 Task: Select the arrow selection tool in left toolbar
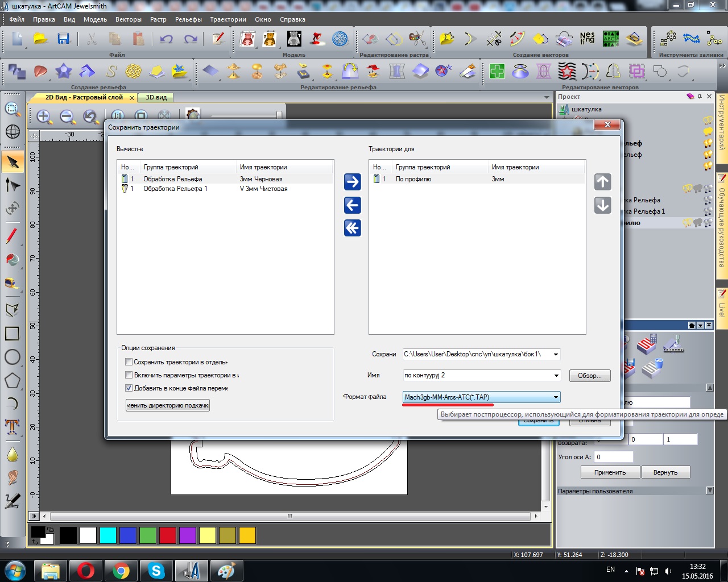point(13,163)
